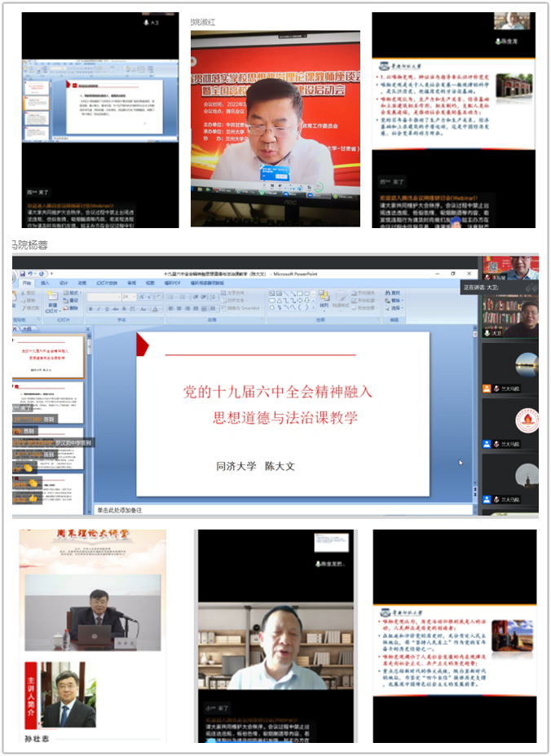Open the font size dropdown box
The height and width of the screenshot is (756, 551).
pyautogui.click(x=131, y=297)
